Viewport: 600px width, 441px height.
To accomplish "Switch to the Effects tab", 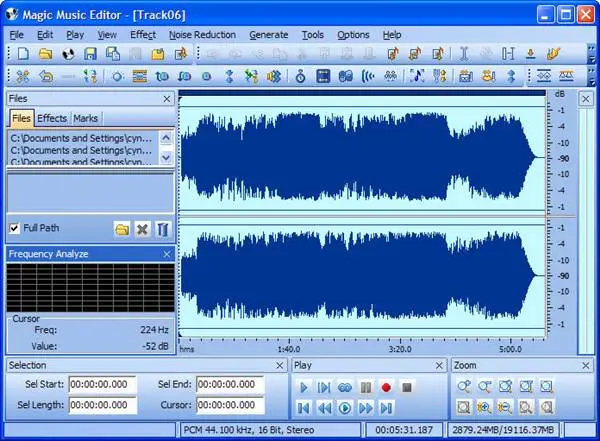I will tap(52, 118).
